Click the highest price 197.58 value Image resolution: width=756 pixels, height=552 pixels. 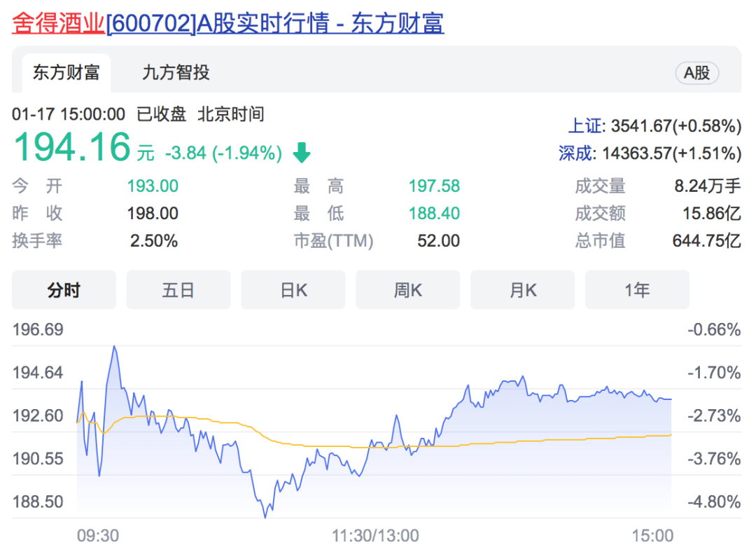434,186
